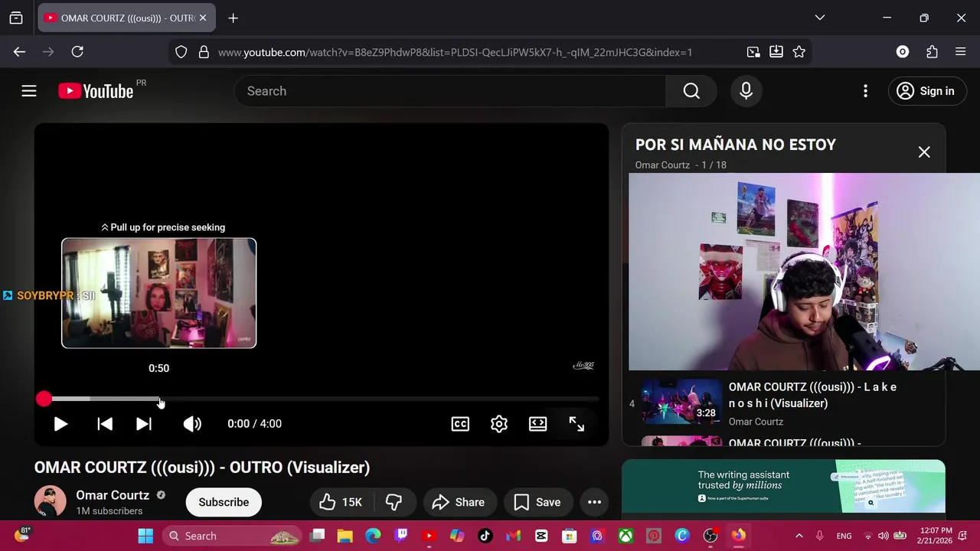Click the YouTube search magnifier button
This screenshot has width=980, height=551.
point(691,91)
